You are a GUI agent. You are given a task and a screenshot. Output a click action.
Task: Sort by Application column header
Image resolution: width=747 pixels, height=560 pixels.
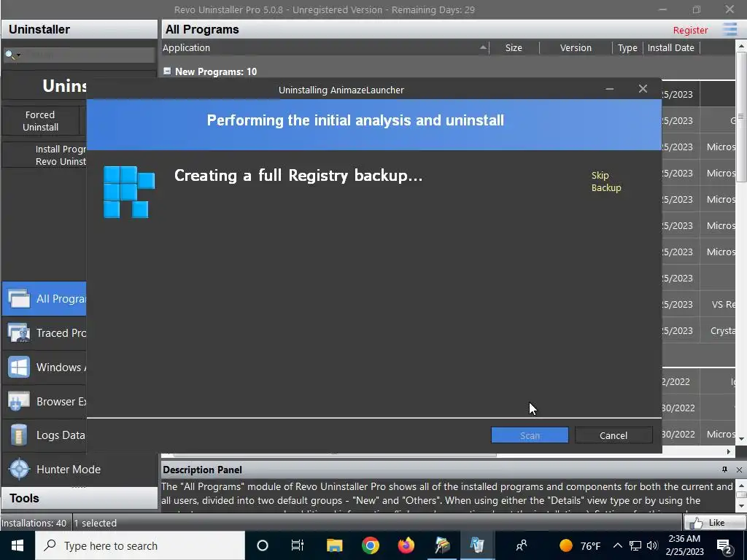pyautogui.click(x=325, y=47)
